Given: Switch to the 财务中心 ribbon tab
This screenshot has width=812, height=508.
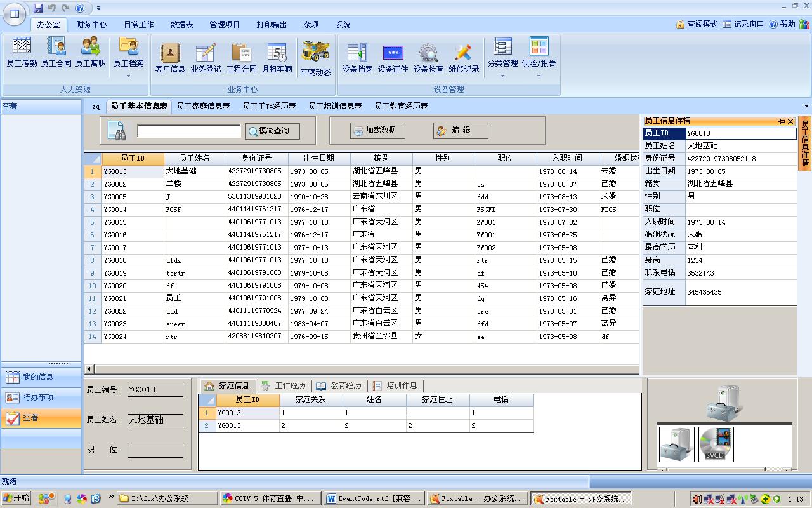Looking at the screenshot, I should pyautogui.click(x=91, y=25).
